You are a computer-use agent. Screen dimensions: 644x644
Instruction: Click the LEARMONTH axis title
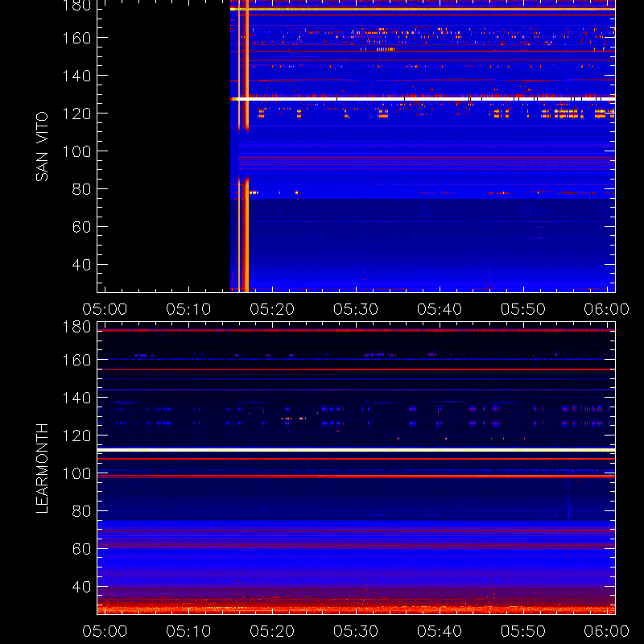tap(42, 469)
